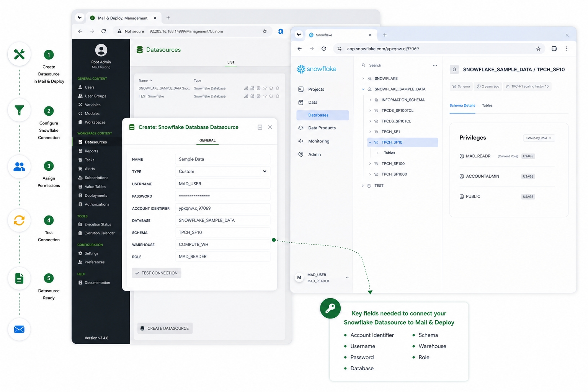Reload the Snowflake browser page
Screen dimensions: 588x392
pos(324,49)
